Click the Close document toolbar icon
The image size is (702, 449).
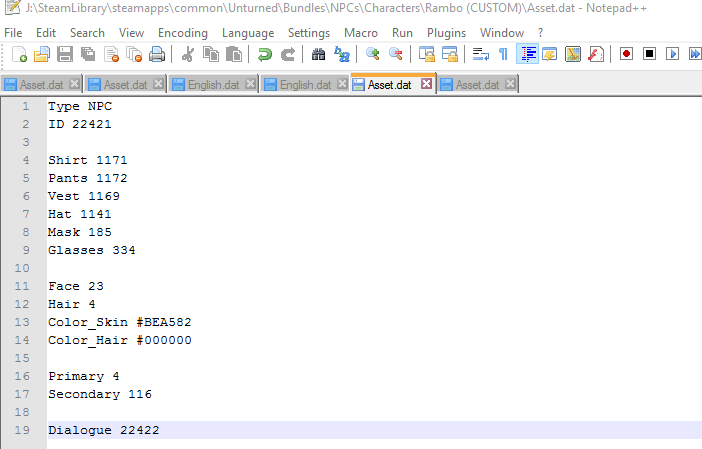[111, 54]
